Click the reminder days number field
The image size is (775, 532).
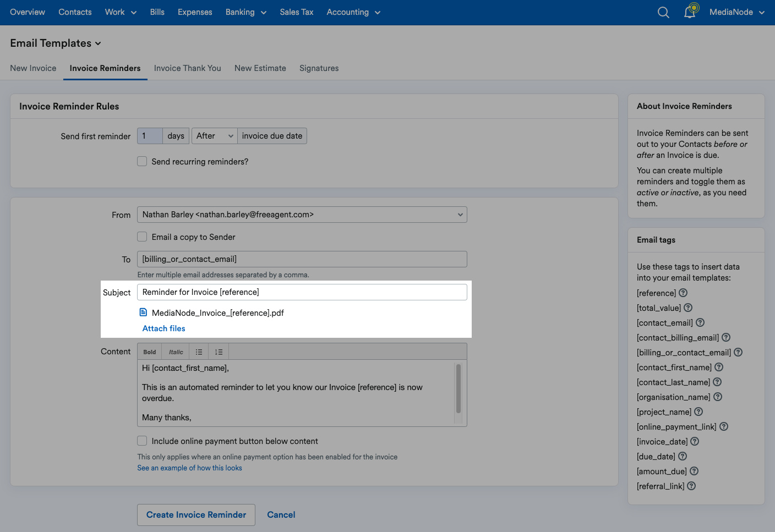point(150,136)
